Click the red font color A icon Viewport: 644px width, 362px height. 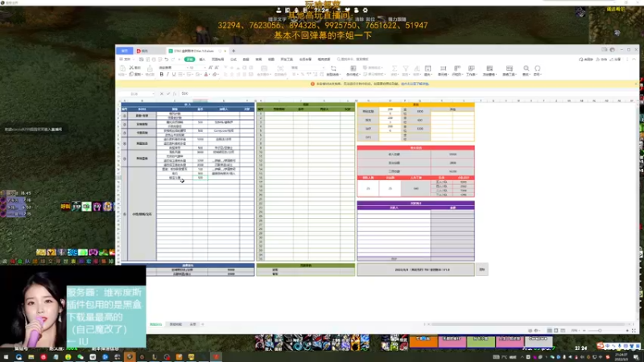point(206,74)
